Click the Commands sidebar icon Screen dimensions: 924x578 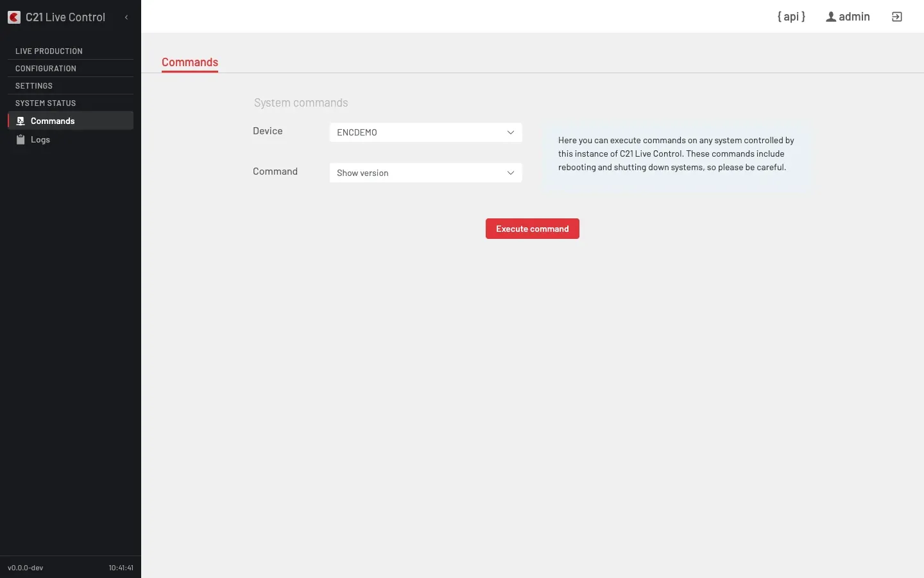tap(21, 121)
